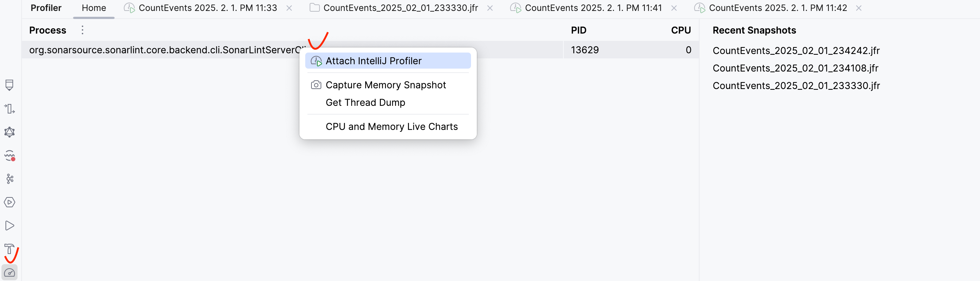980x281 pixels.
Task: Choose Capture Memory Snapshot
Action: [x=385, y=85]
